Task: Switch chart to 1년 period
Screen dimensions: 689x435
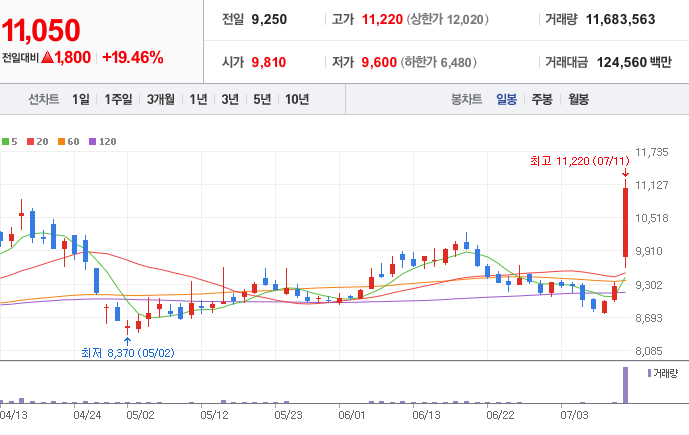Action: click(198, 99)
